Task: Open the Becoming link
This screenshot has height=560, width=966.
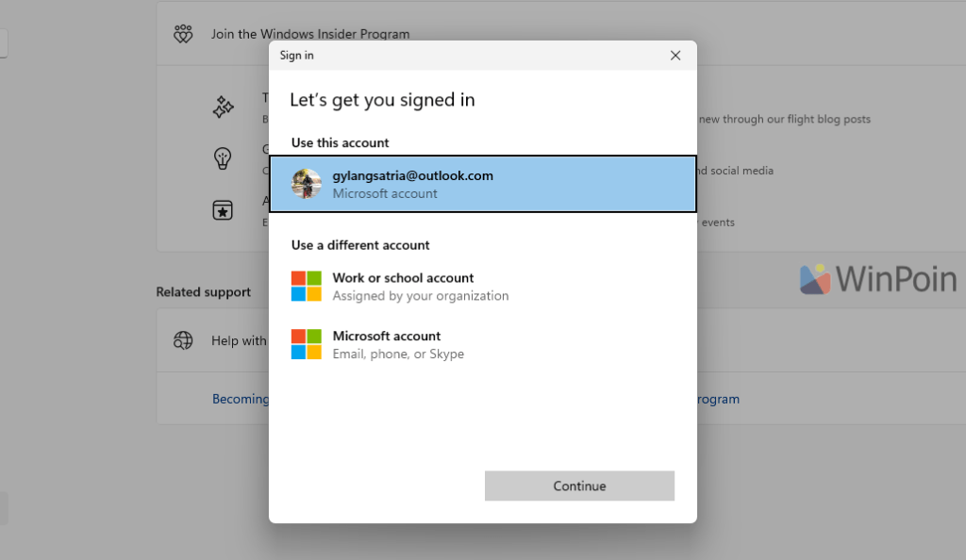Action: [241, 399]
